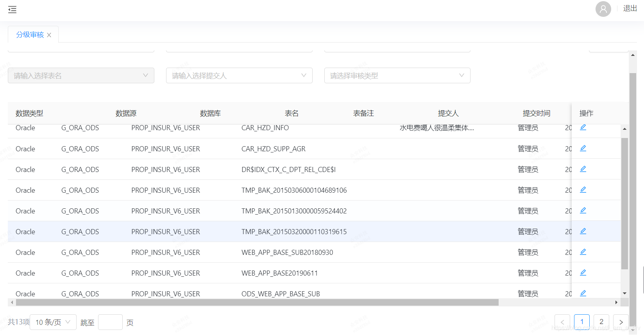The image size is (644, 335).
Task: Select the CAR_HZD_INFO table name cell
Action: [265, 128]
